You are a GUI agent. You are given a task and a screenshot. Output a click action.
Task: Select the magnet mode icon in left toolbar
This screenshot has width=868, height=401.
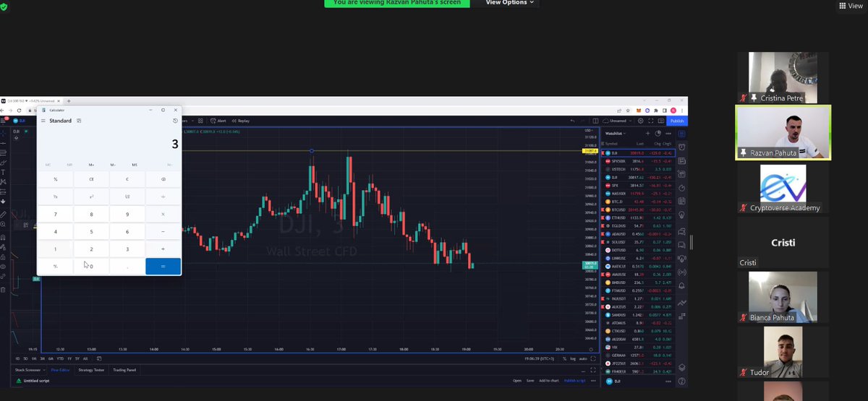click(x=3, y=237)
